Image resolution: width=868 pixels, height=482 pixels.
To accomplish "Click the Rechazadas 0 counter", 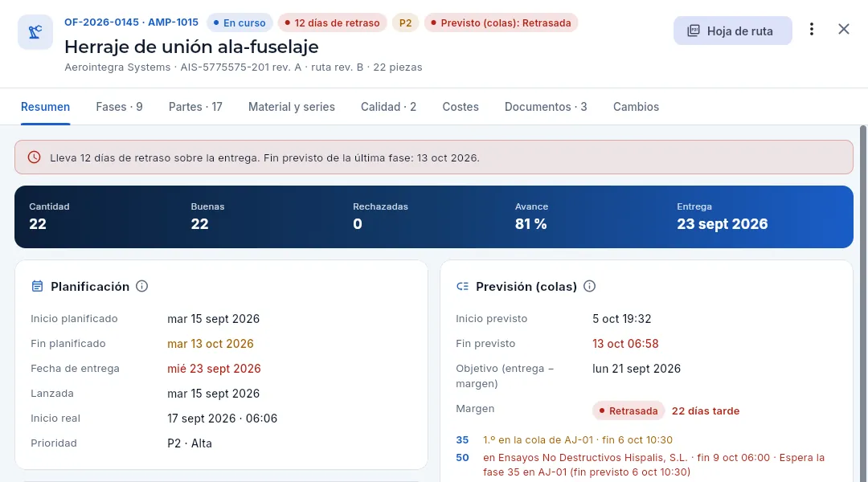I will click(380, 217).
